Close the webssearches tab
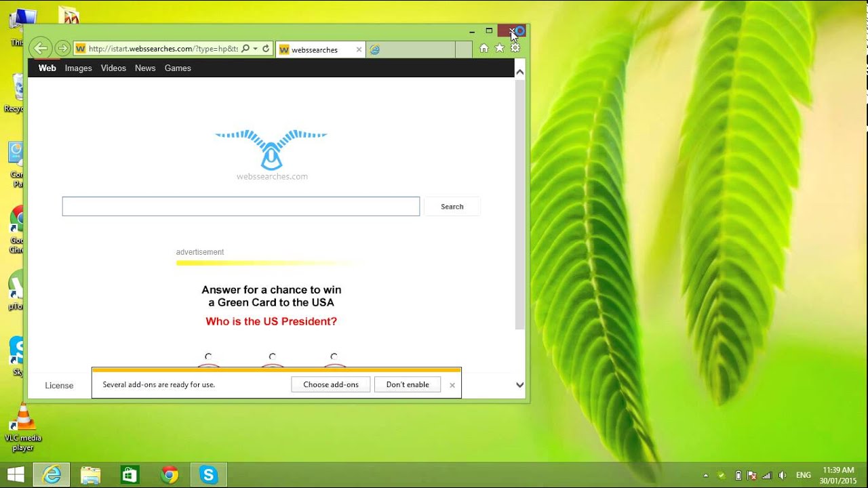This screenshot has width=868, height=488. click(x=359, y=49)
